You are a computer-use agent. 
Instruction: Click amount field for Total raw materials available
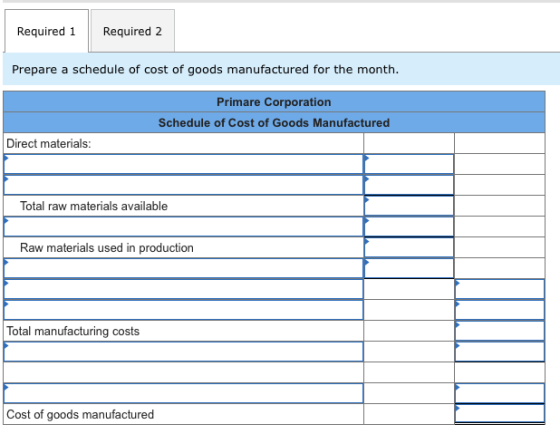pos(409,206)
